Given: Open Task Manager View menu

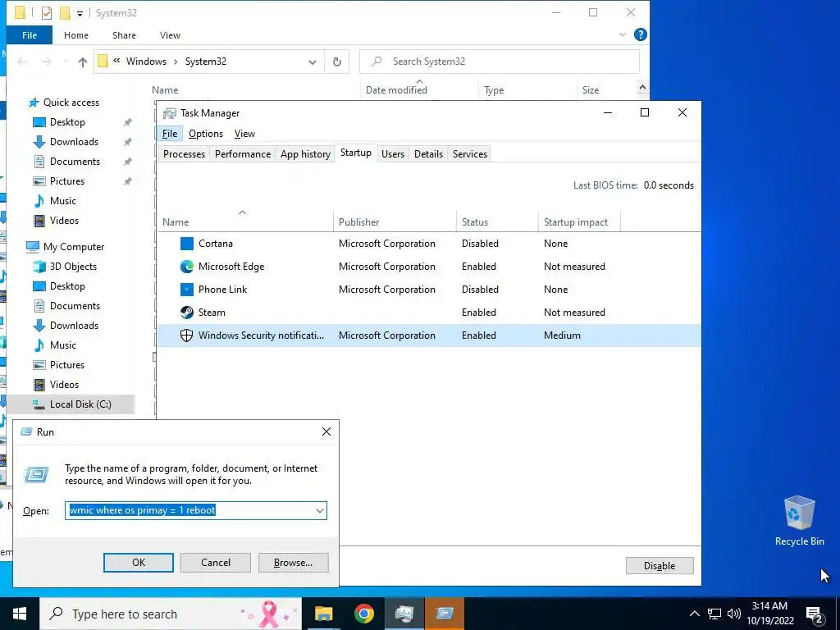Looking at the screenshot, I should (x=244, y=134).
